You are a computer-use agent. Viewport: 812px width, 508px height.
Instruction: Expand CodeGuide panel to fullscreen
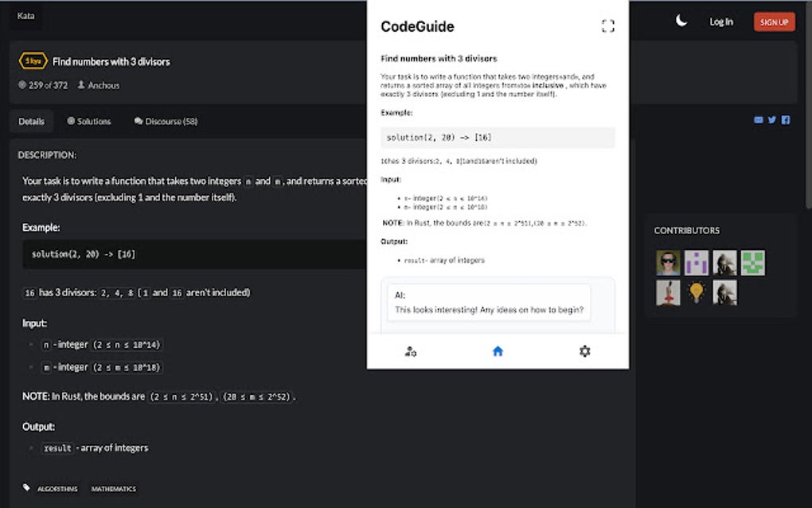pos(608,25)
